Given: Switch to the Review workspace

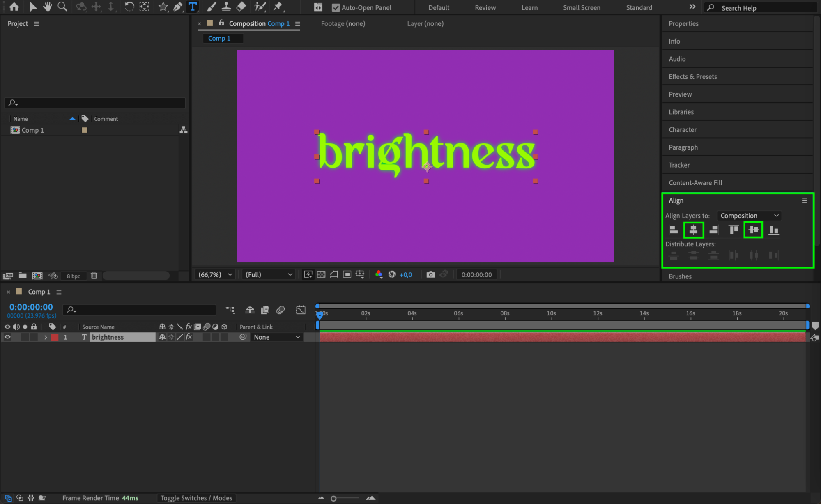Looking at the screenshot, I should [x=485, y=7].
